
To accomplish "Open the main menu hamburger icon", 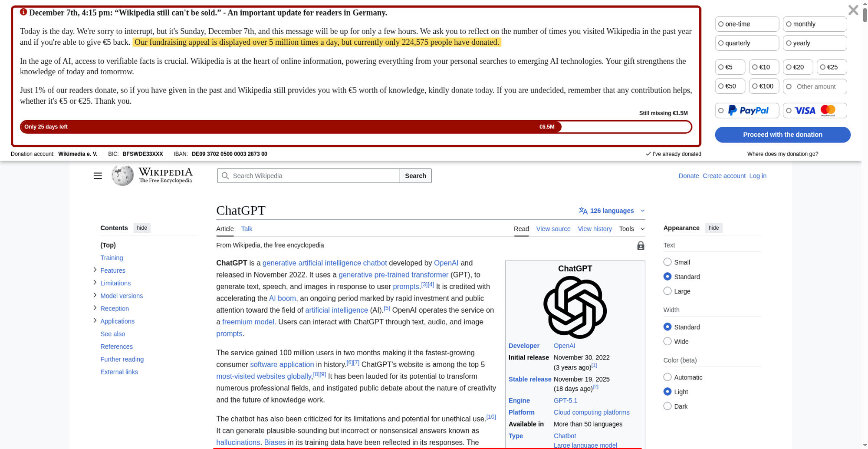I will point(98,175).
